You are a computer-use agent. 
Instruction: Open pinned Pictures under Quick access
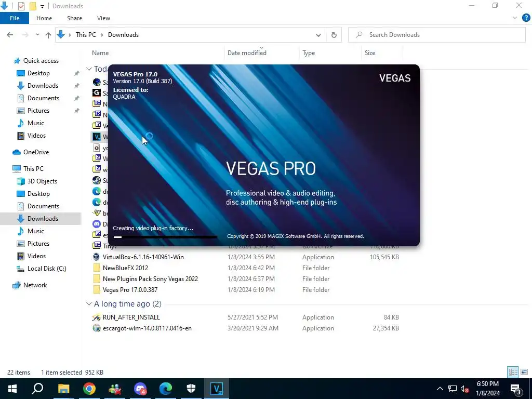click(x=38, y=111)
